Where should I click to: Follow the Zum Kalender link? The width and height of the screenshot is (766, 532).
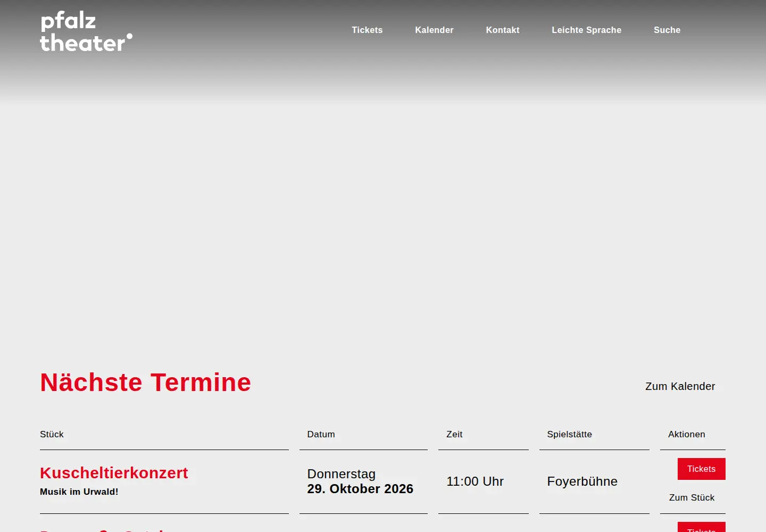(x=680, y=386)
